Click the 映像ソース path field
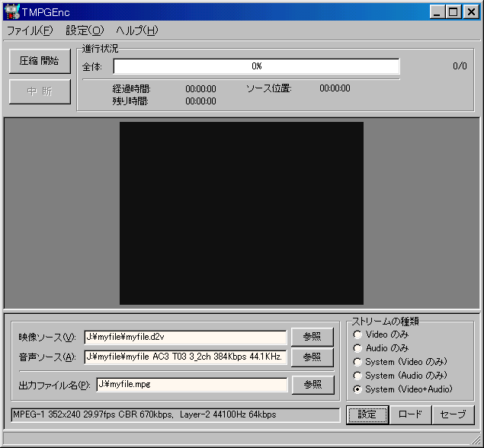 [185, 337]
